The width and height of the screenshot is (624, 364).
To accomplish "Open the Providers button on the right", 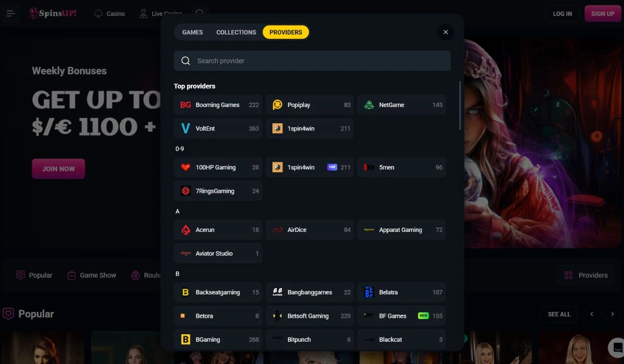I will (586, 275).
